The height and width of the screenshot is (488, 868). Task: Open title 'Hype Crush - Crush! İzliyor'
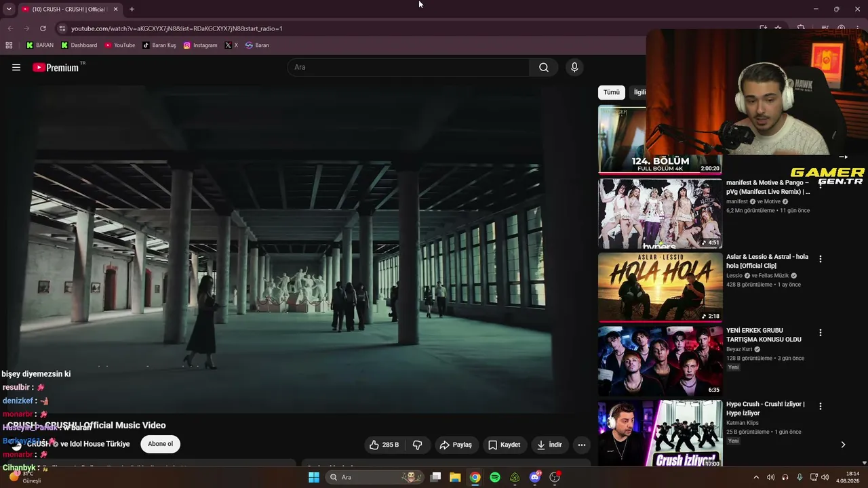[766, 409]
